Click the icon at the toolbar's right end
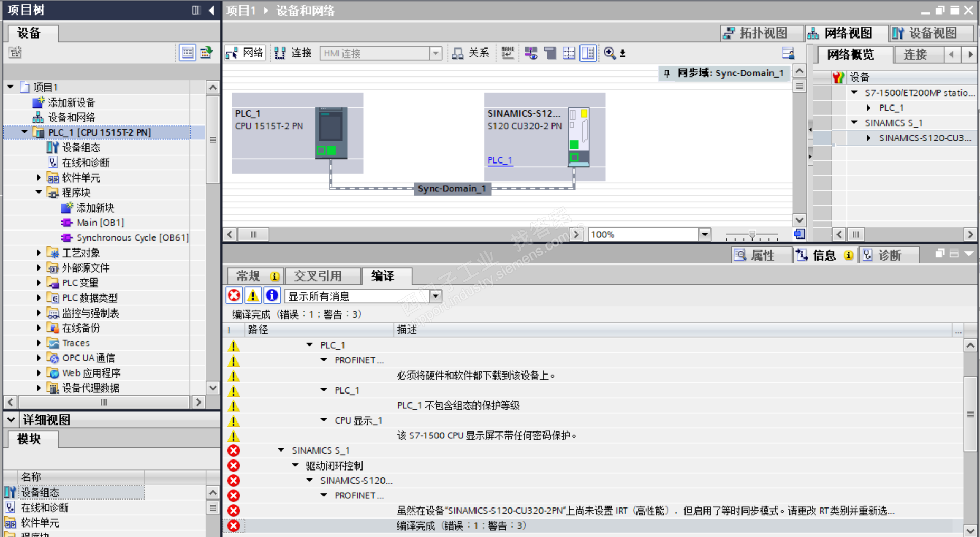 point(788,53)
